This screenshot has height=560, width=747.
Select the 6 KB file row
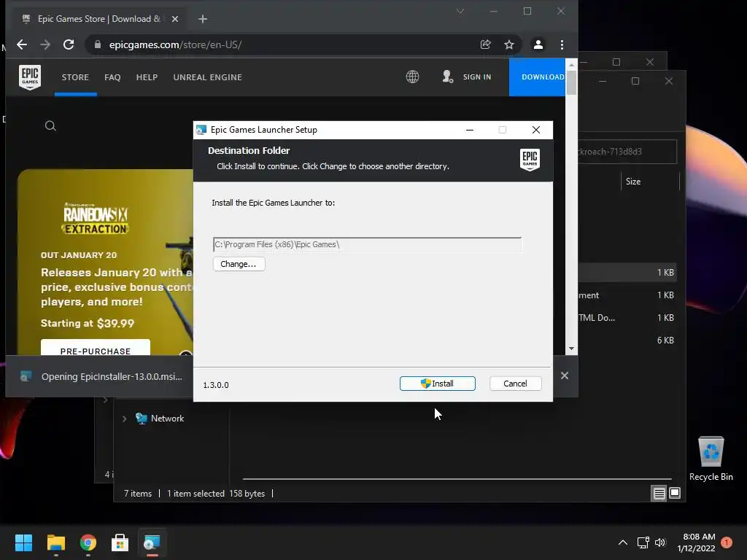coord(627,340)
